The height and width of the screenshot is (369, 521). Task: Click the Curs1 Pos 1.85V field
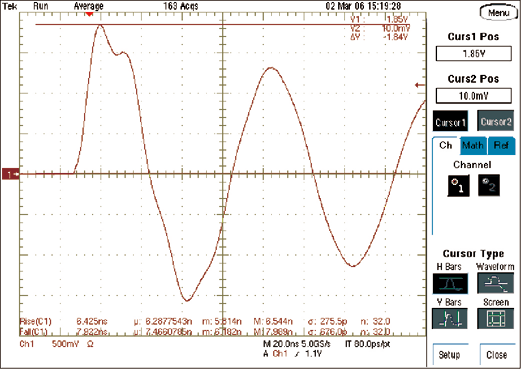pyautogui.click(x=474, y=54)
